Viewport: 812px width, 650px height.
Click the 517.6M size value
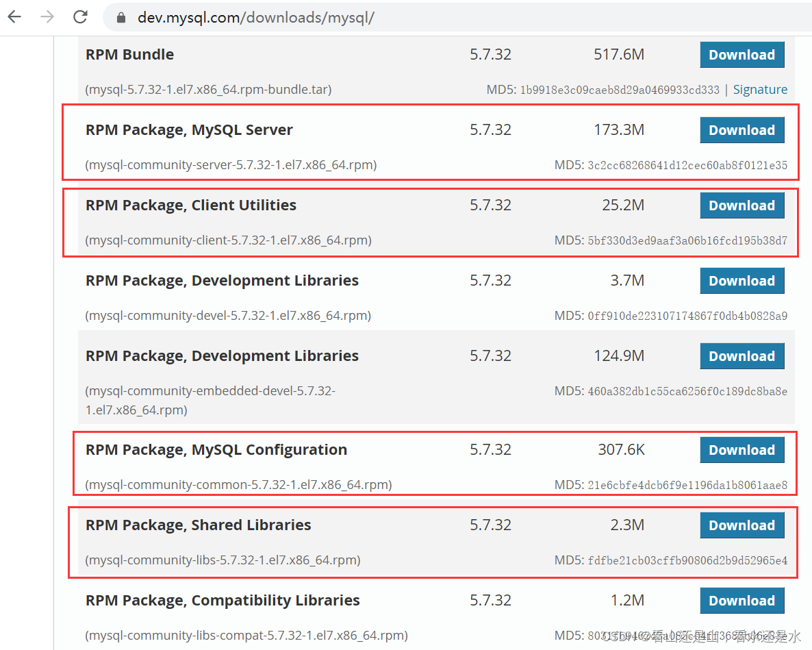coord(619,54)
